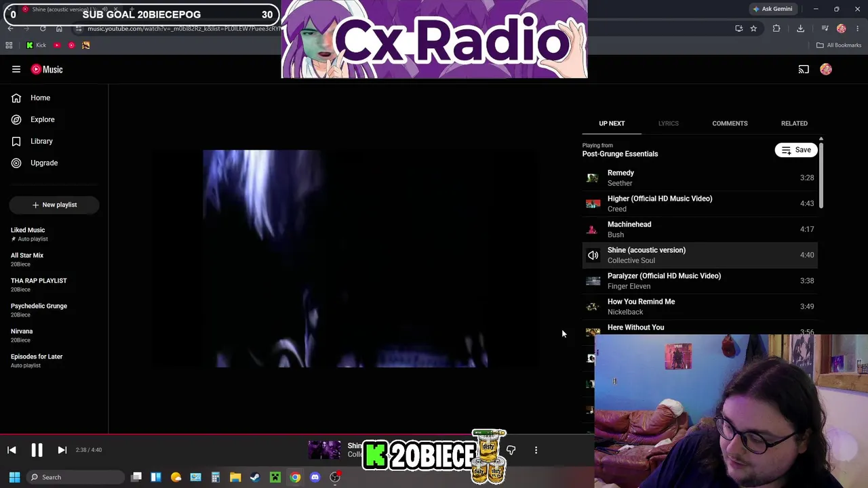Select Shine (acoustic version) queue row
868x488 pixels.
pos(700,255)
